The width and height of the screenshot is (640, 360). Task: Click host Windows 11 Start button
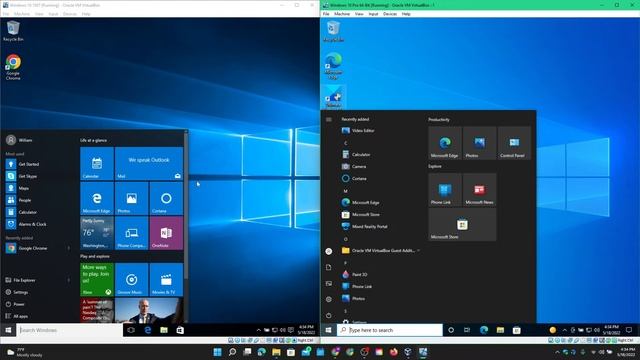[x=218, y=352]
